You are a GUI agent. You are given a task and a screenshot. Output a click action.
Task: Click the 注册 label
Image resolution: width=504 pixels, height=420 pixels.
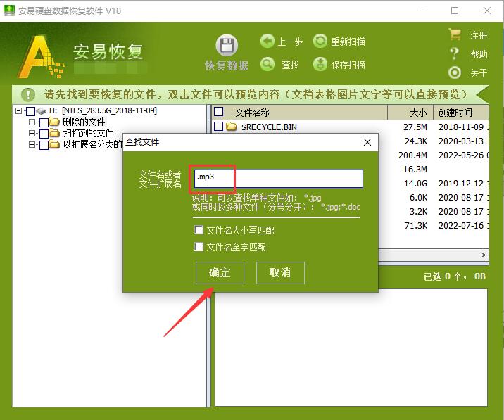click(479, 35)
